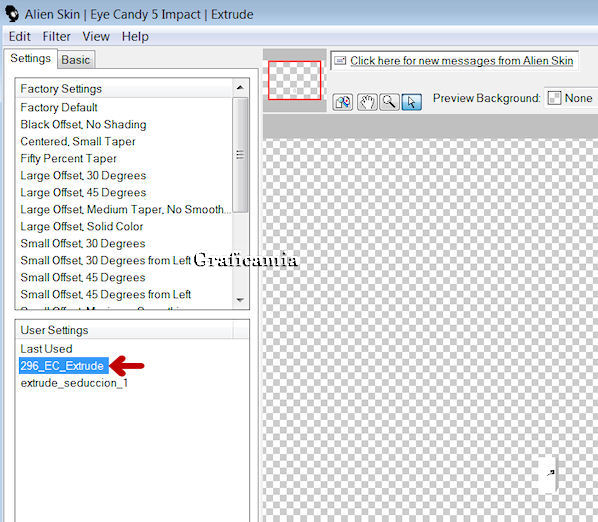Select Centered, Small Taper preset
The width and height of the screenshot is (598, 522).
[x=78, y=141]
